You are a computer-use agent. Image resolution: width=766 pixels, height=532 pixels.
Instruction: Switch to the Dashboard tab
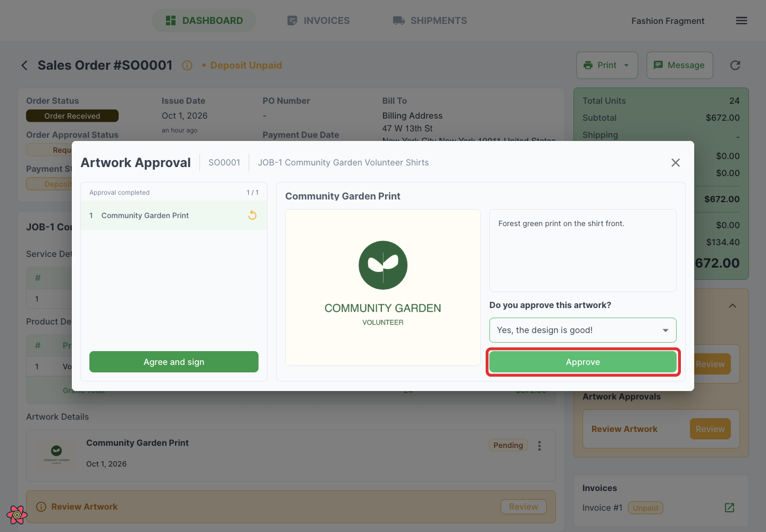click(x=204, y=21)
